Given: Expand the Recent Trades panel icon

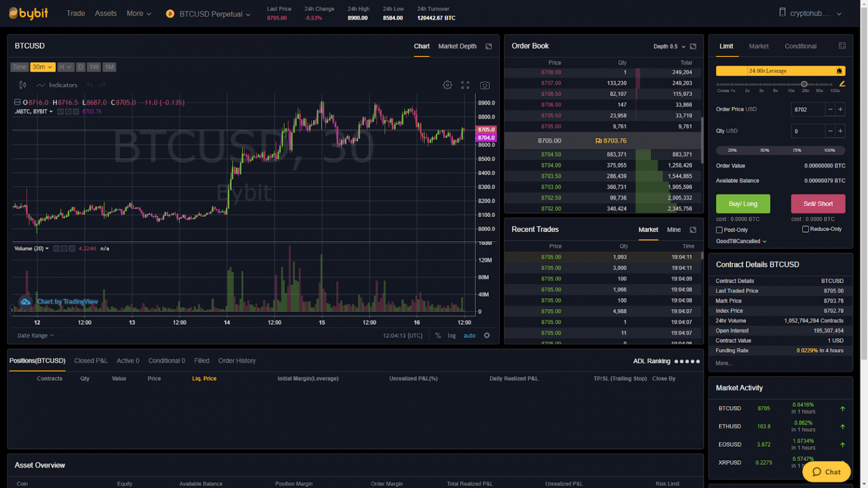Looking at the screenshot, I should [x=693, y=230].
